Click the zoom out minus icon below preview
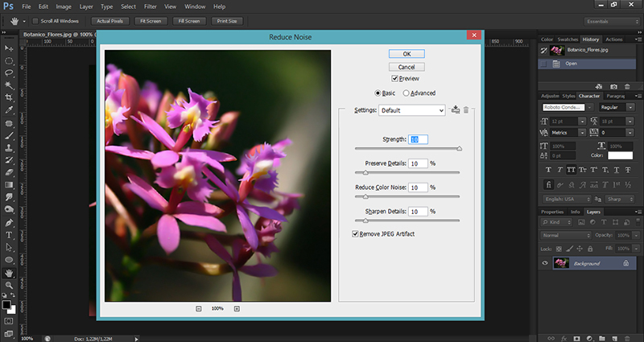The image size is (644, 342). click(199, 308)
